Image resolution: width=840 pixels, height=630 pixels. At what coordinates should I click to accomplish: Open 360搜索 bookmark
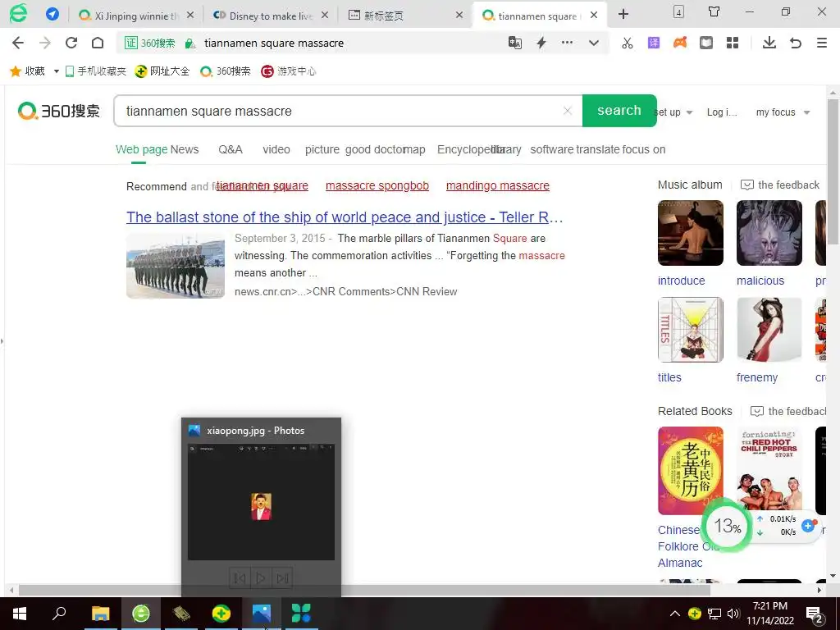[x=225, y=71]
